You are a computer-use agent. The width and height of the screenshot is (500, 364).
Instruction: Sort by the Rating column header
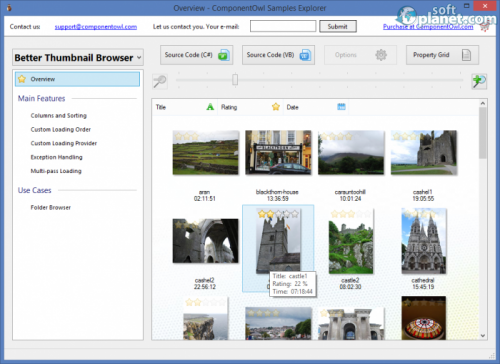[x=250, y=107]
